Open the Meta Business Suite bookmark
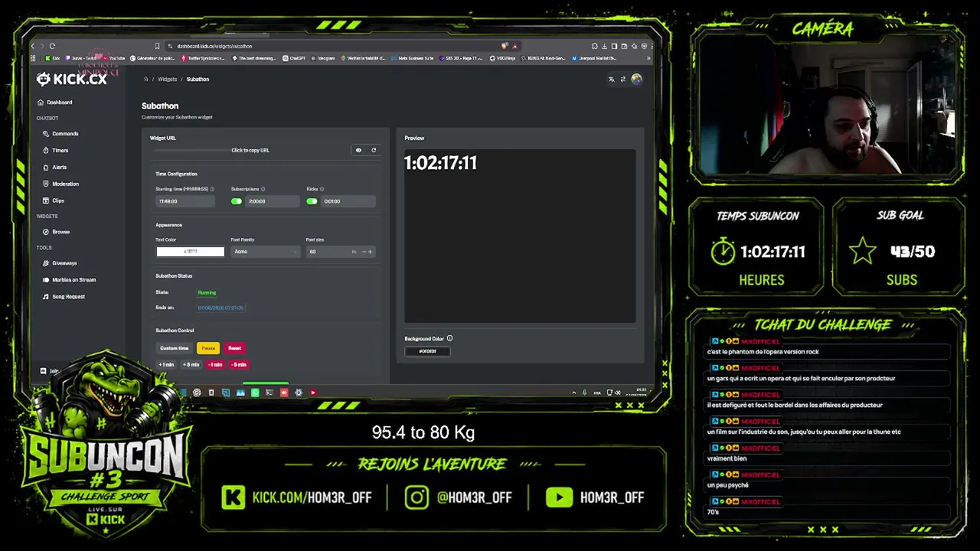The height and width of the screenshot is (551, 980). pyautogui.click(x=413, y=58)
